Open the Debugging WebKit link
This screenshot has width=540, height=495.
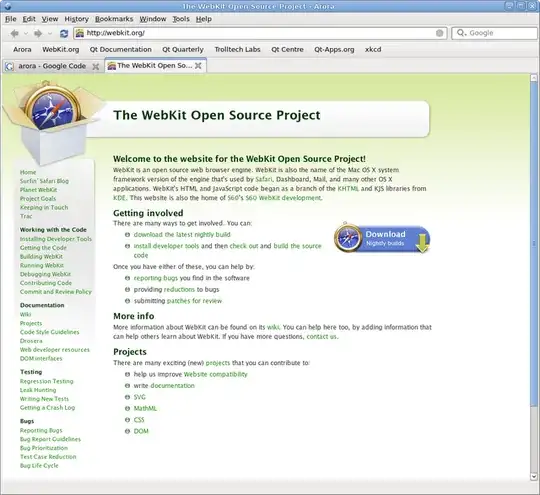pos(45,274)
